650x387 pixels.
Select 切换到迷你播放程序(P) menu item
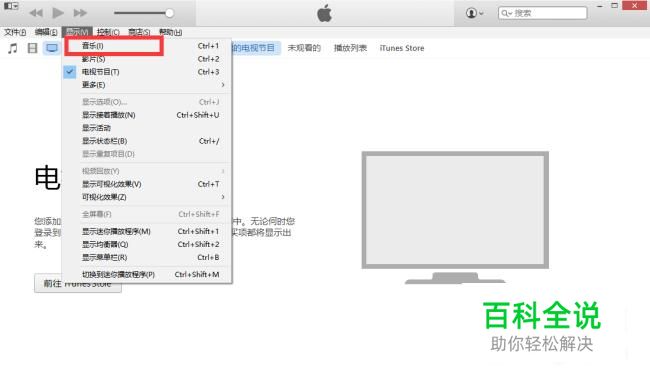[147, 274]
